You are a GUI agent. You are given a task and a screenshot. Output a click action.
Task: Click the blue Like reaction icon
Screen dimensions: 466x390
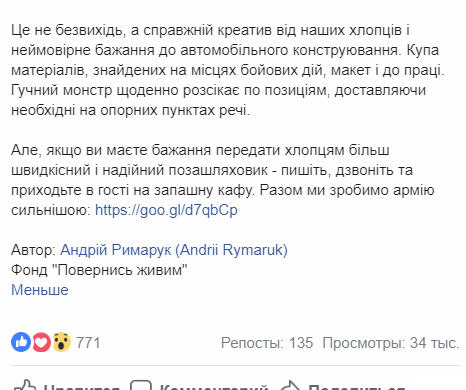[21, 342]
